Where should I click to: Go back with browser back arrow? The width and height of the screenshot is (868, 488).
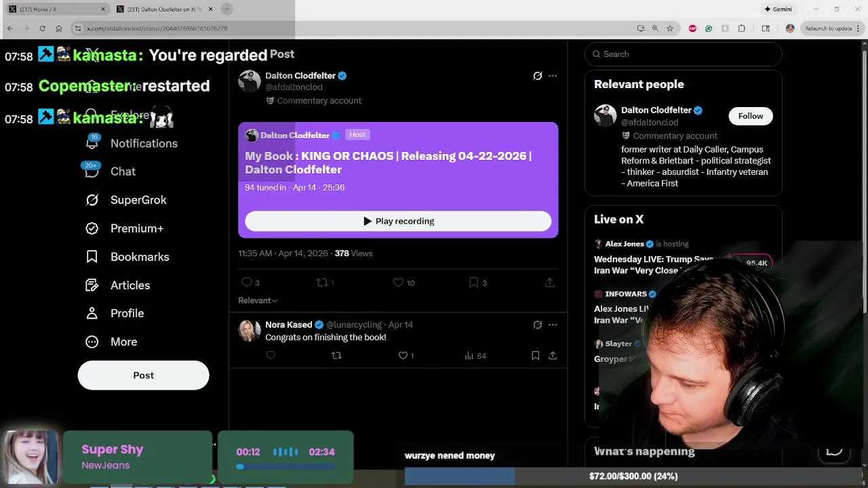coord(10,28)
